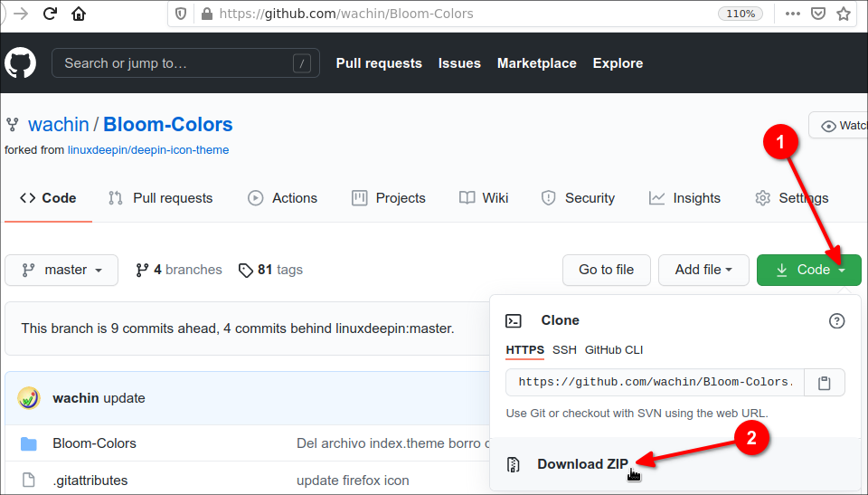Open the repository Settings tab

(x=792, y=198)
